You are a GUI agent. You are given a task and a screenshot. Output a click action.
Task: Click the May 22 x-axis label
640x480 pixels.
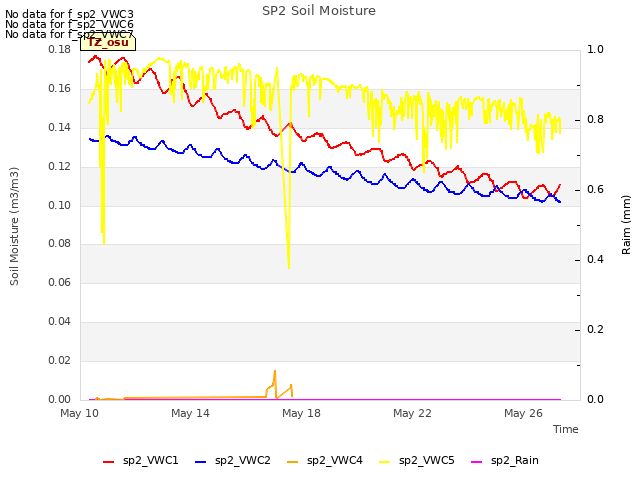click(412, 413)
